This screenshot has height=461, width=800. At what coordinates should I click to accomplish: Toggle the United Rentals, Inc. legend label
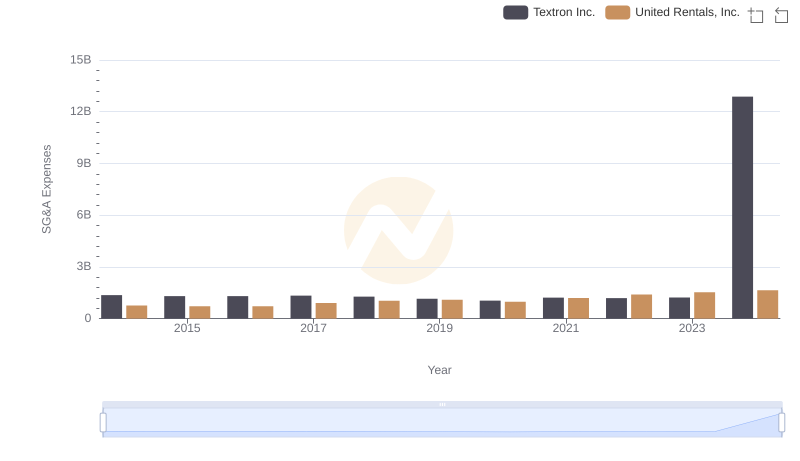[687, 12]
